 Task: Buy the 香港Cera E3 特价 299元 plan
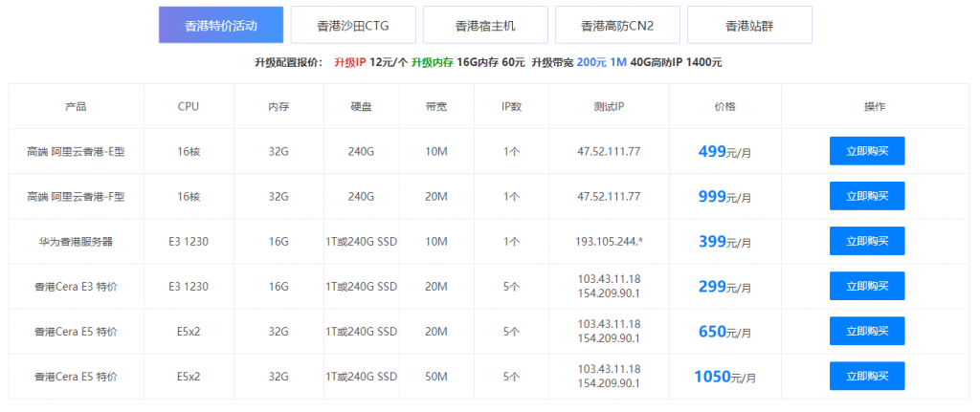[x=867, y=286]
